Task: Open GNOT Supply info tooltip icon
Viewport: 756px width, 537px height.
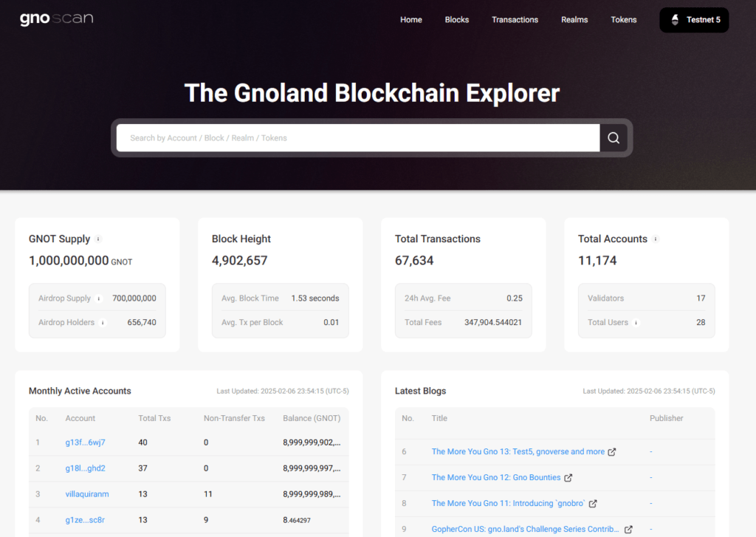Action: coord(98,239)
